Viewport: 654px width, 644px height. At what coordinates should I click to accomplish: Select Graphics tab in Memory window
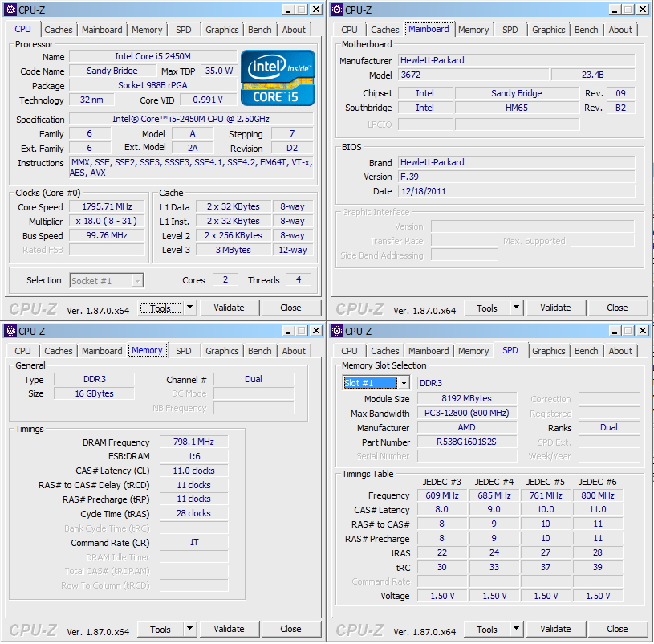[x=221, y=351]
